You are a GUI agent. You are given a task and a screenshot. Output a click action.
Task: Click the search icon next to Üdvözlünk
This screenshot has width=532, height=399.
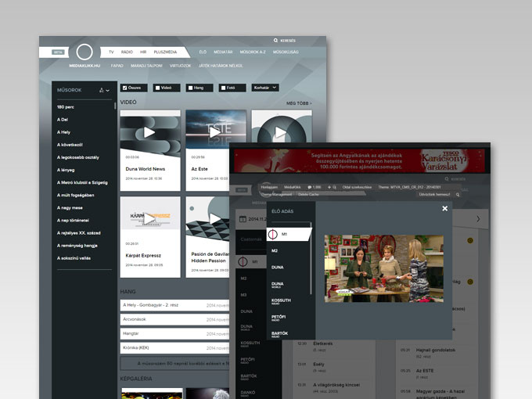(458, 194)
